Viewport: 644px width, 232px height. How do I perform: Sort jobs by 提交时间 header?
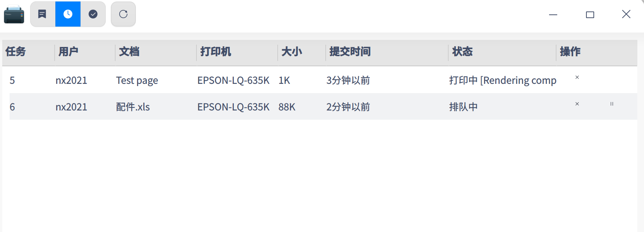pyautogui.click(x=350, y=52)
